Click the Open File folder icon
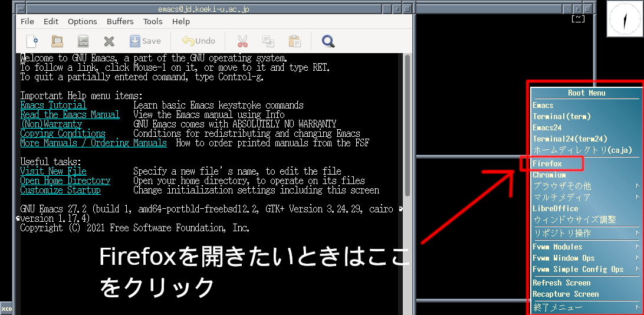 point(57,41)
